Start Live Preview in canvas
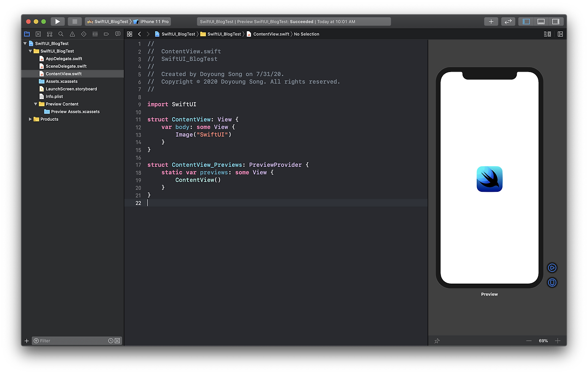This screenshot has width=588, height=374. pos(552,268)
